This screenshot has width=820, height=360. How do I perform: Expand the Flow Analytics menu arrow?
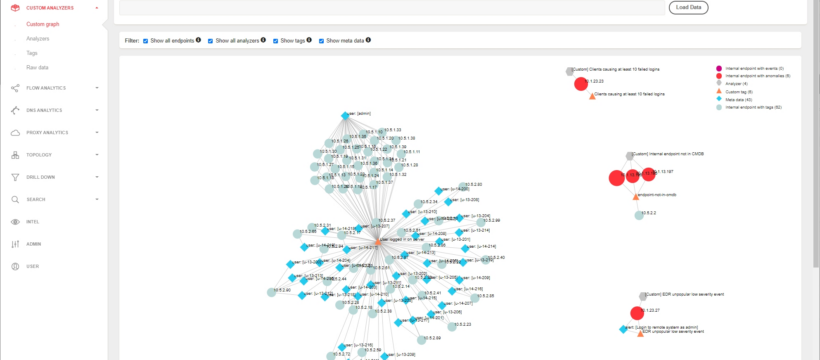tap(97, 88)
